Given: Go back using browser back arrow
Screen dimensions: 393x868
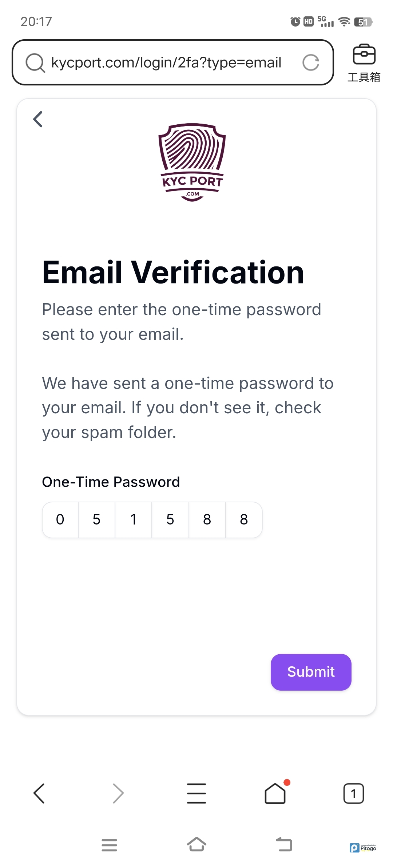Looking at the screenshot, I should click(x=39, y=793).
